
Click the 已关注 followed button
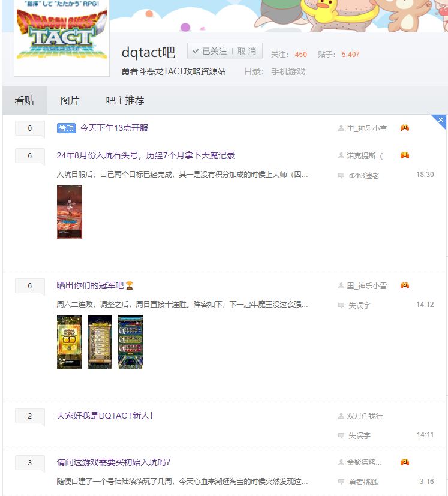[210, 51]
